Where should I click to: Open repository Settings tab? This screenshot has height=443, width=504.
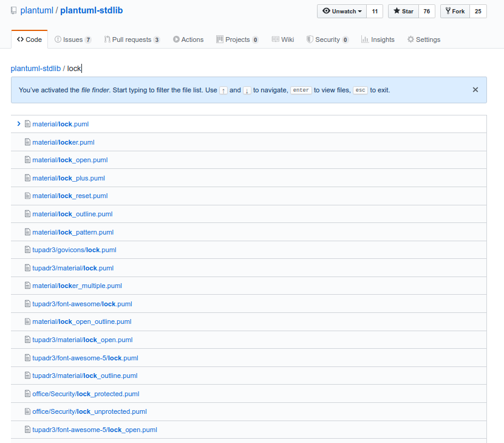point(424,39)
